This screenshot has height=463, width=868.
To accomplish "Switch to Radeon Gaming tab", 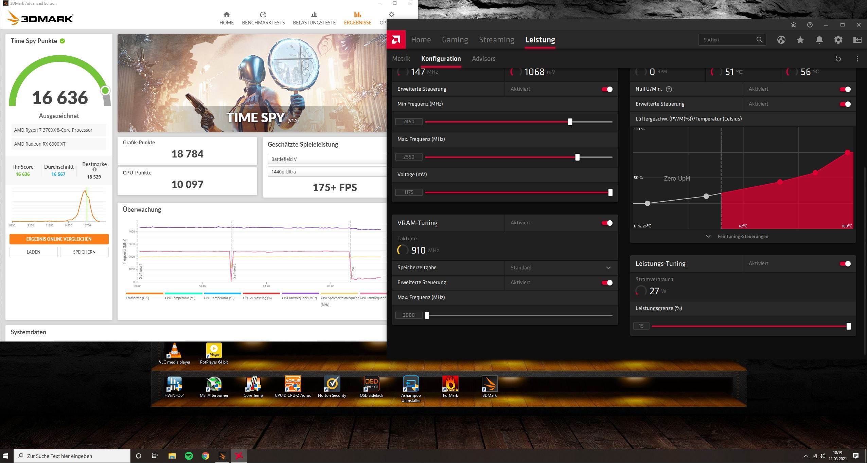I will (455, 40).
